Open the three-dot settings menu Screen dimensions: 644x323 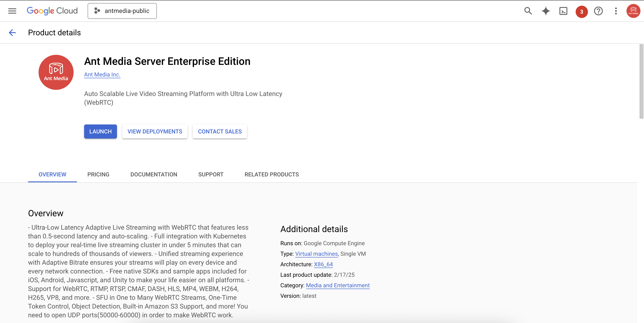click(x=616, y=11)
